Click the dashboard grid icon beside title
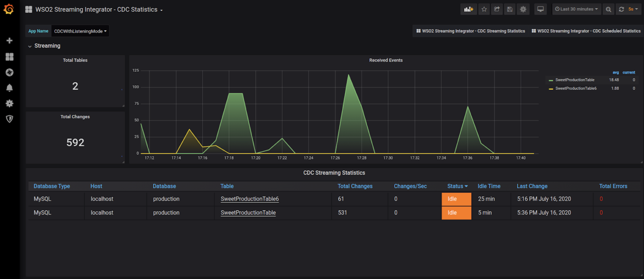Image resolution: width=644 pixels, height=279 pixels. click(29, 9)
